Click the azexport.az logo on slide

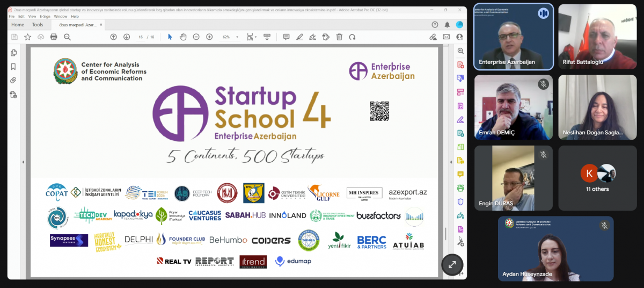408,193
